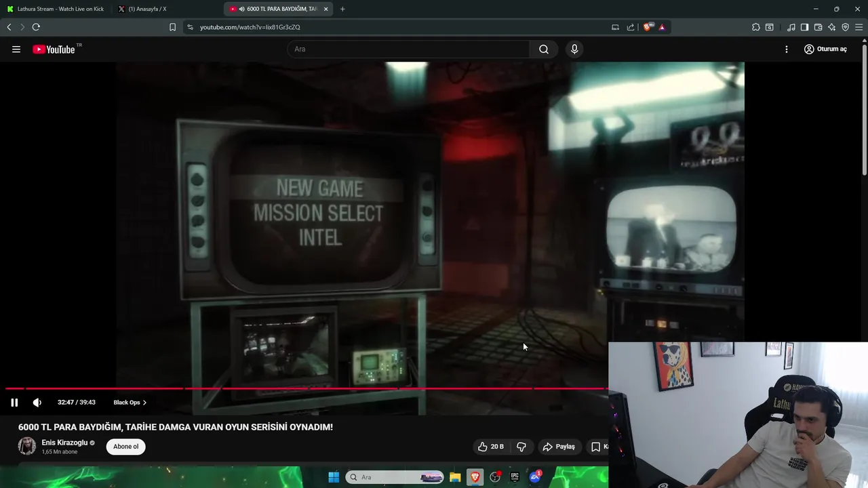Save the video with bookmark icon
The image size is (868, 488).
coord(597,447)
